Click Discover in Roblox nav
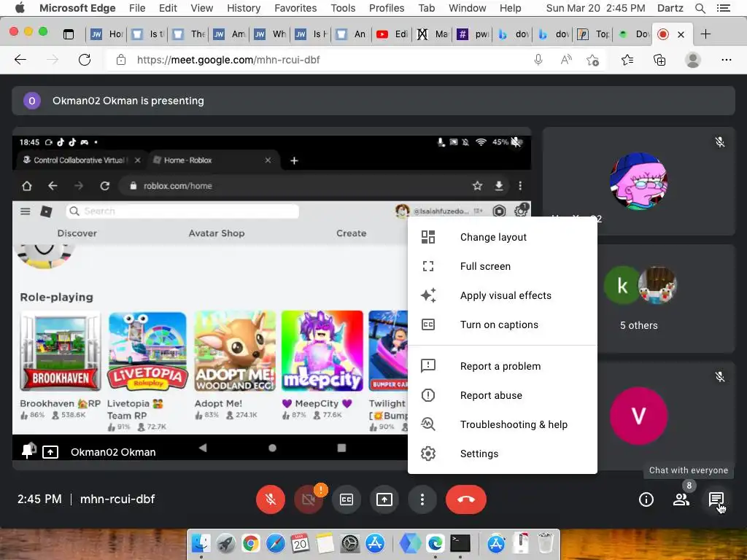The image size is (747, 560). click(x=77, y=233)
